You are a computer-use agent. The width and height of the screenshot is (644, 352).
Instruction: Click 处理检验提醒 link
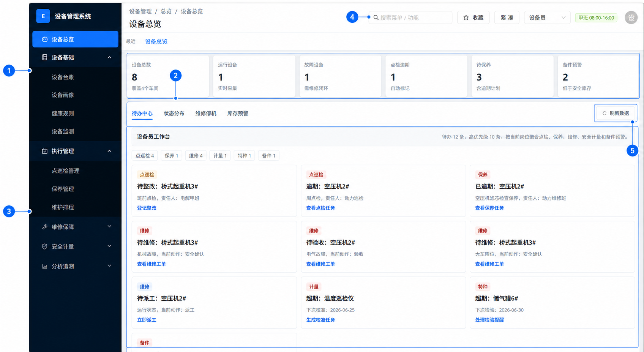489,320
